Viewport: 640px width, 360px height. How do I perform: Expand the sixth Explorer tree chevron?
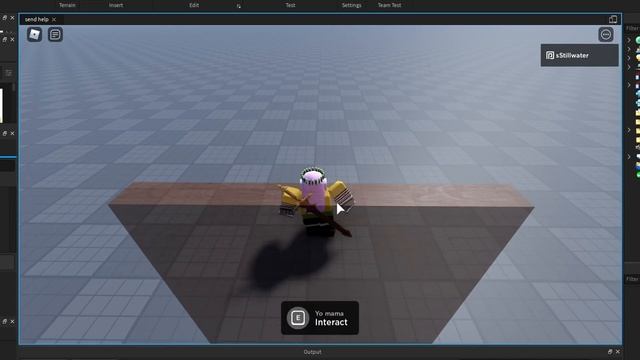(629, 130)
